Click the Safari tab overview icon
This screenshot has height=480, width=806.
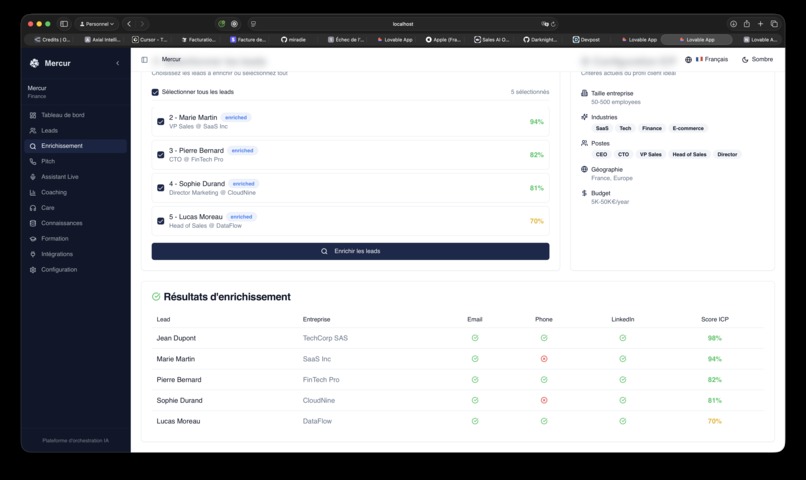pyautogui.click(x=774, y=24)
